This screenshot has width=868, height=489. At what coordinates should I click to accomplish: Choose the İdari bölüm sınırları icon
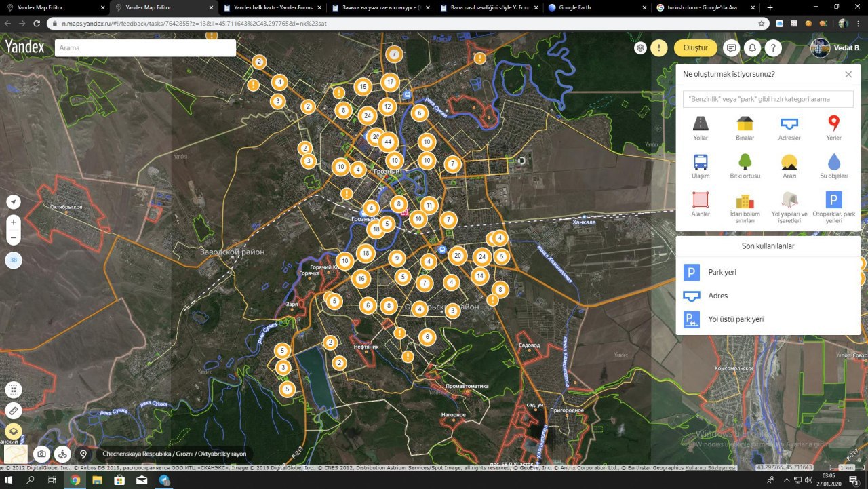[745, 199]
